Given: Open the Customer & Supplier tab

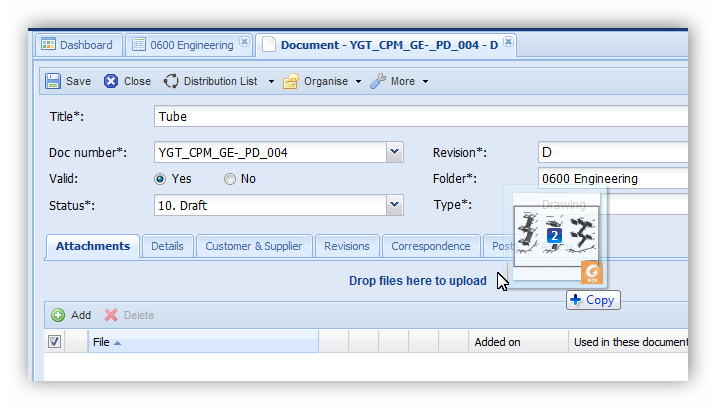Looking at the screenshot, I should [x=254, y=246].
